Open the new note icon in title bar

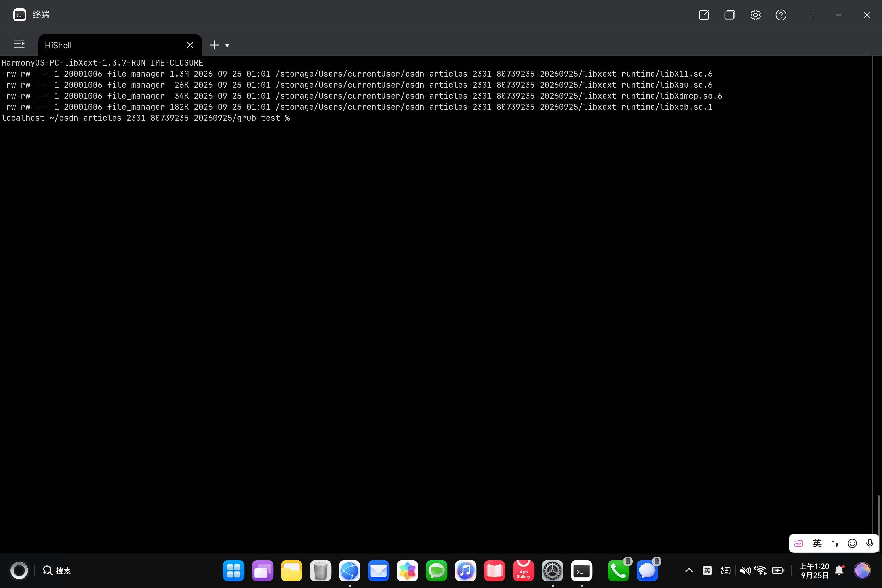(x=704, y=15)
